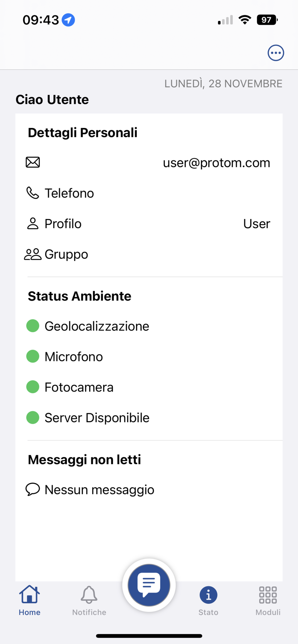Tap the Telefono row label
This screenshot has width=298, height=644.
(x=69, y=193)
